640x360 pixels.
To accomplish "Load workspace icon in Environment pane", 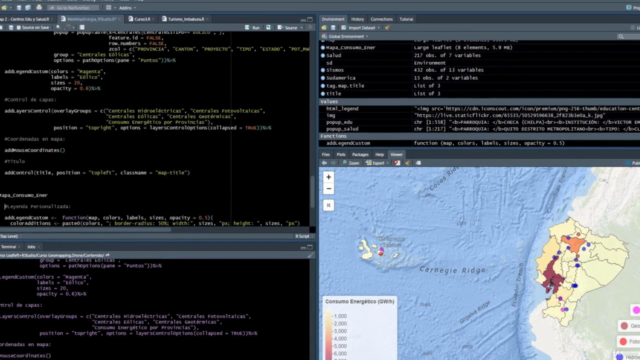I will [x=324, y=28].
